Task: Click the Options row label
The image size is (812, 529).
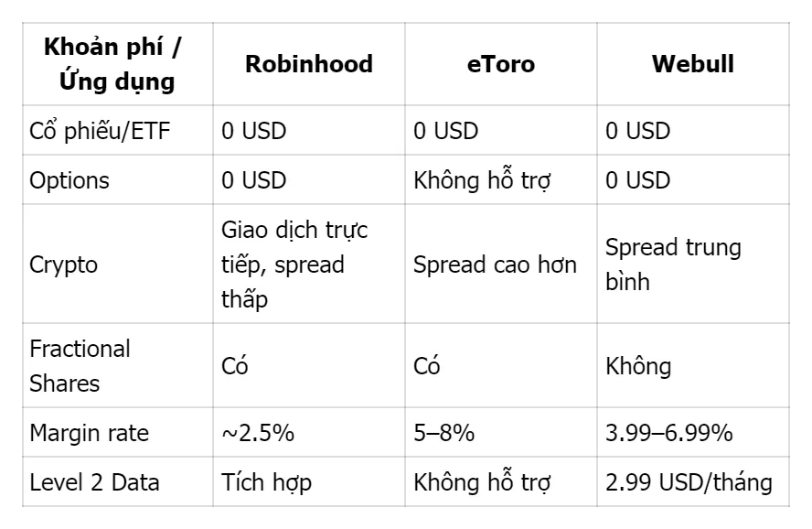Action: (x=69, y=180)
